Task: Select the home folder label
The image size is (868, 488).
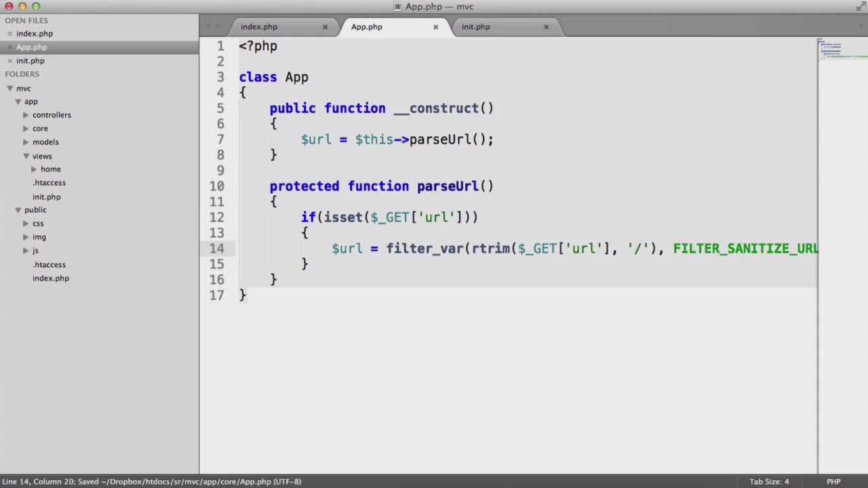Action: [x=50, y=169]
